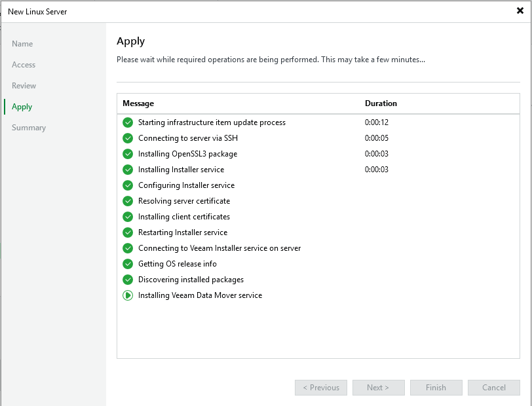The height and width of the screenshot is (406, 532).
Task: Click the green check for 'Restarting Installer service'
Action: point(128,232)
